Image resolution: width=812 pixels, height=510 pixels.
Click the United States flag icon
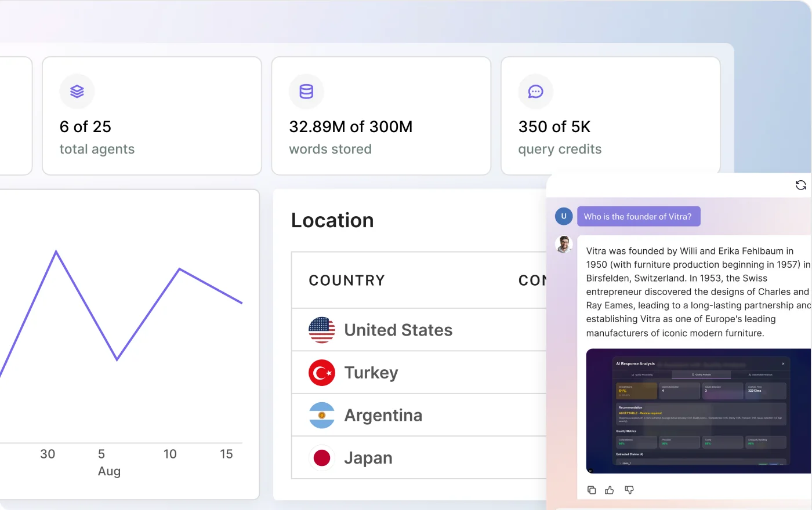pos(322,330)
